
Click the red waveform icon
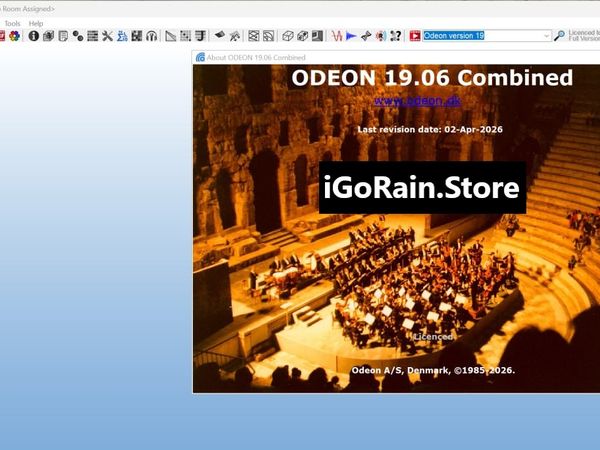click(335, 36)
